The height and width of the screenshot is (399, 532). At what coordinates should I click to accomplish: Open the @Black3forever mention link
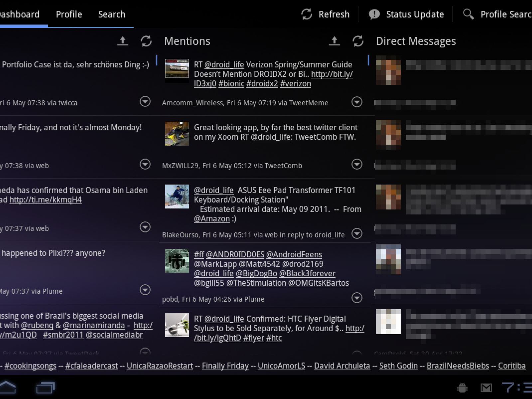tap(307, 274)
